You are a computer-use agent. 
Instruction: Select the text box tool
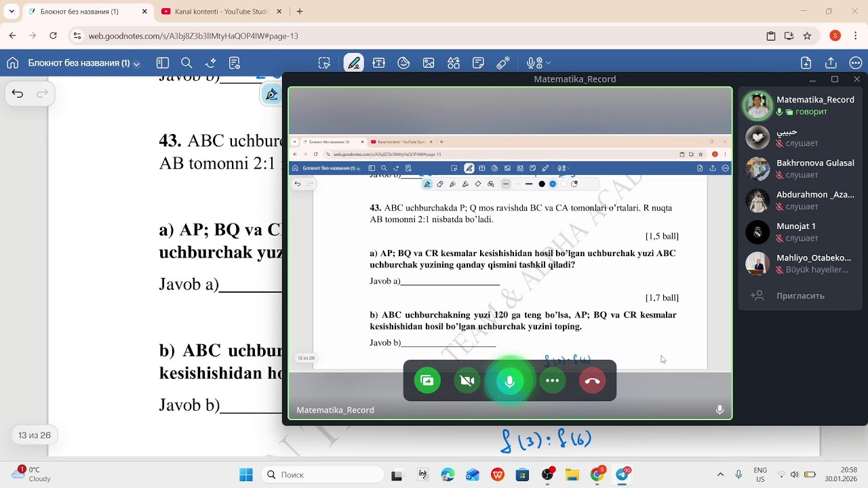coord(378,63)
